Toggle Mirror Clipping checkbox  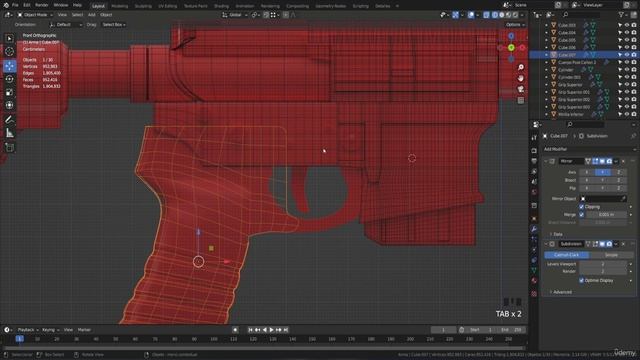(582, 207)
